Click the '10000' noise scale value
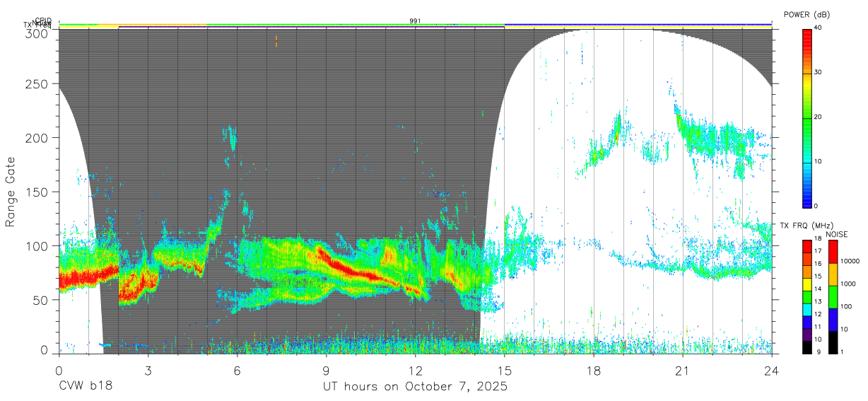The image size is (868, 401). pos(849,262)
